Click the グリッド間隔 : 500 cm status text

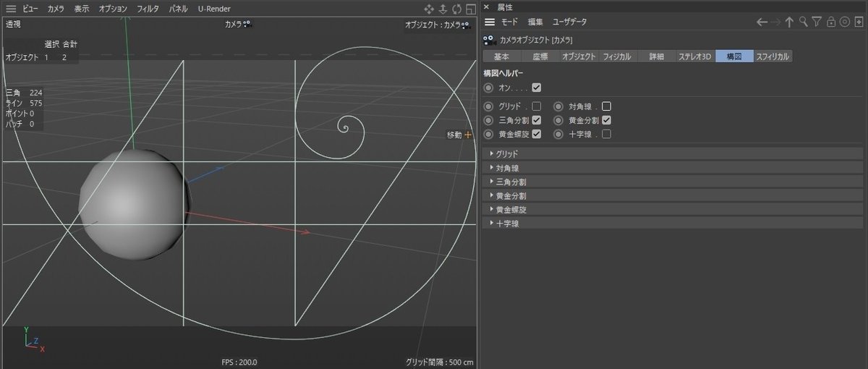[440, 362]
